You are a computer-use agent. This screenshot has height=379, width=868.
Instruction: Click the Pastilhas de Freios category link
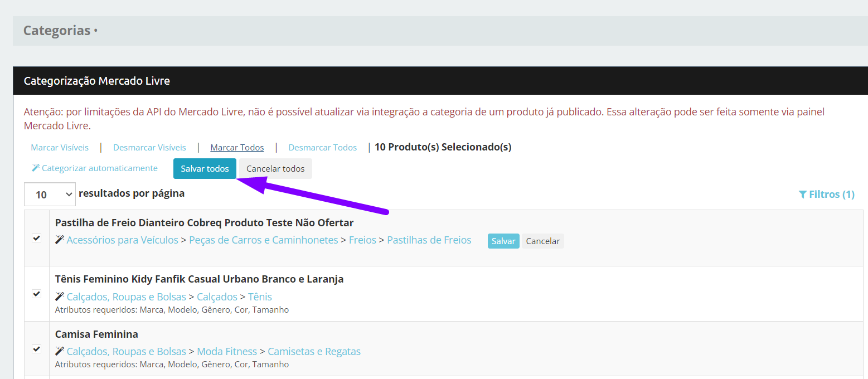(429, 240)
